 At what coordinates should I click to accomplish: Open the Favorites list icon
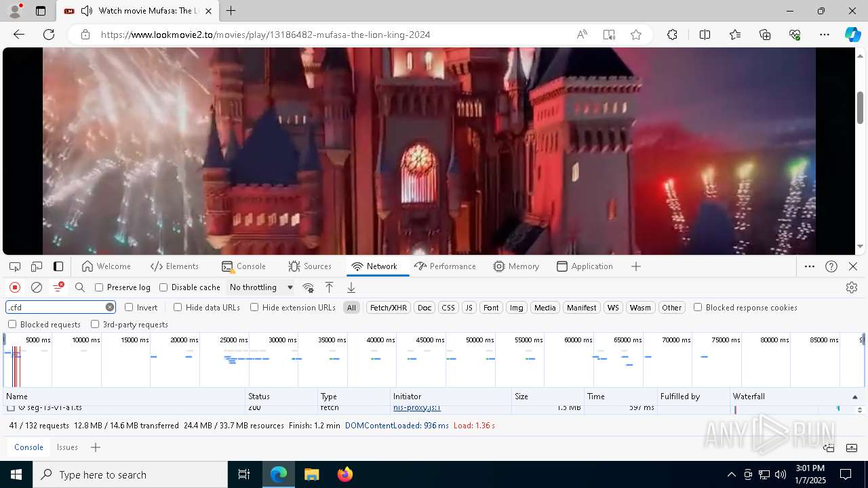tap(735, 35)
